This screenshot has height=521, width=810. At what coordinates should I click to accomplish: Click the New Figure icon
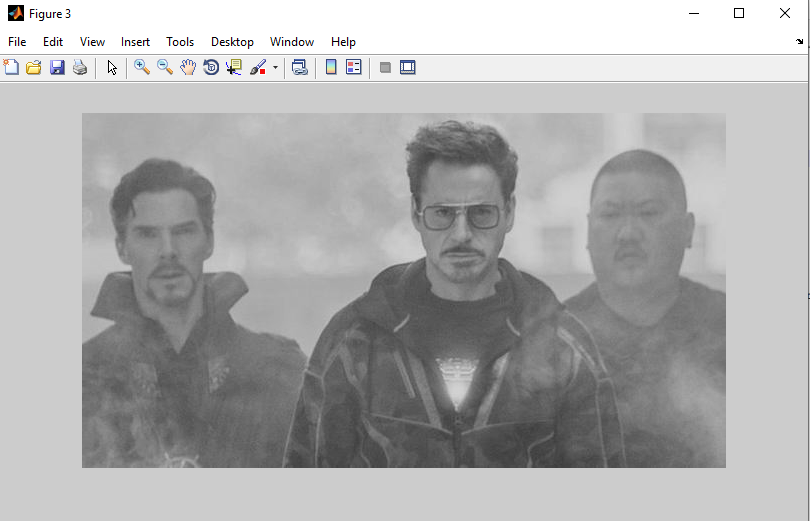(x=12, y=68)
